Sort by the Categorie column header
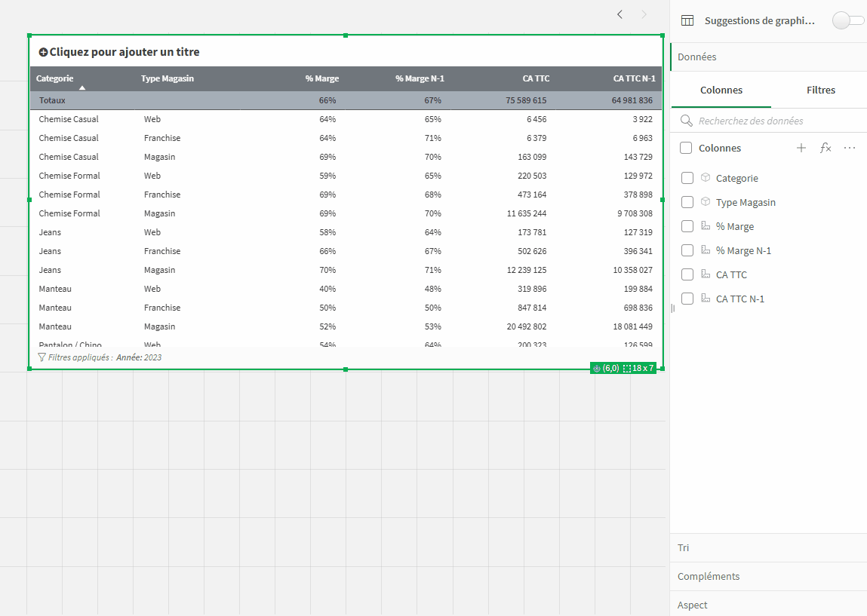867x616 pixels. tap(55, 78)
